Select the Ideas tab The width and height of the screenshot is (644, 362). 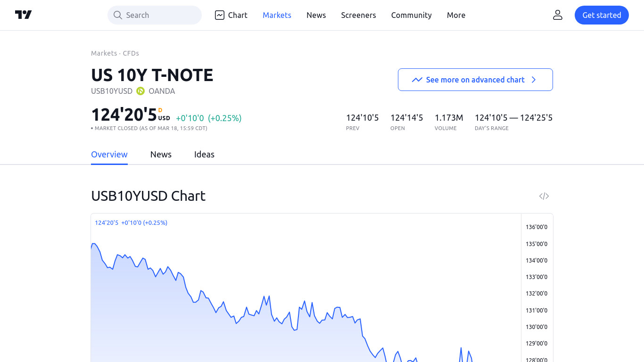pos(204,155)
